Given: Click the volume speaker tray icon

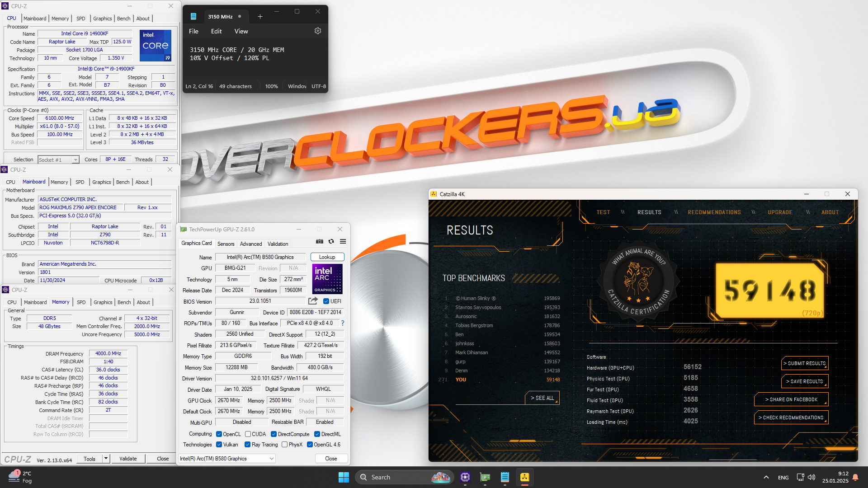Looking at the screenshot, I should [x=811, y=477].
